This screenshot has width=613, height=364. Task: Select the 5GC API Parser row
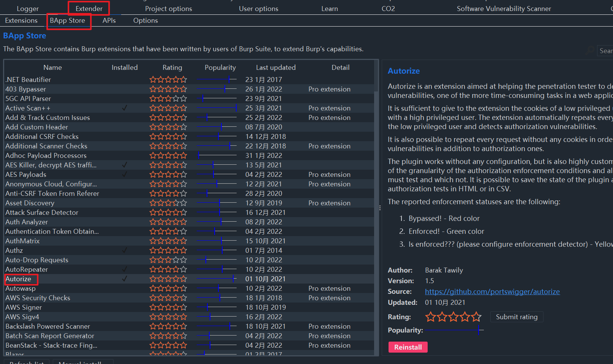coord(189,98)
